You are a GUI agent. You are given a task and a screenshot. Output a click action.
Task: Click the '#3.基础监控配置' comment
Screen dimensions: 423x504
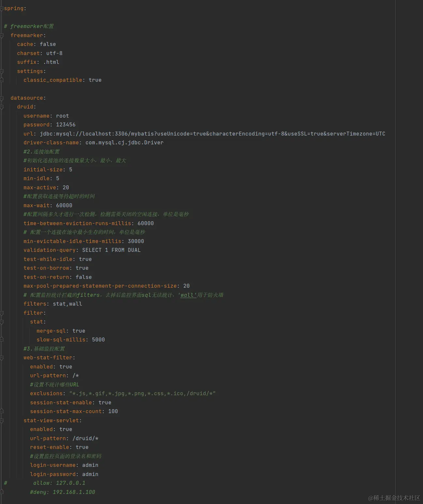coord(44,349)
